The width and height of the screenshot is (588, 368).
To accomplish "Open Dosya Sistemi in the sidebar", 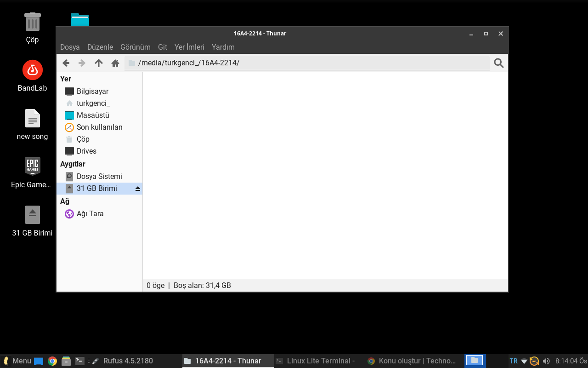I will point(99,177).
